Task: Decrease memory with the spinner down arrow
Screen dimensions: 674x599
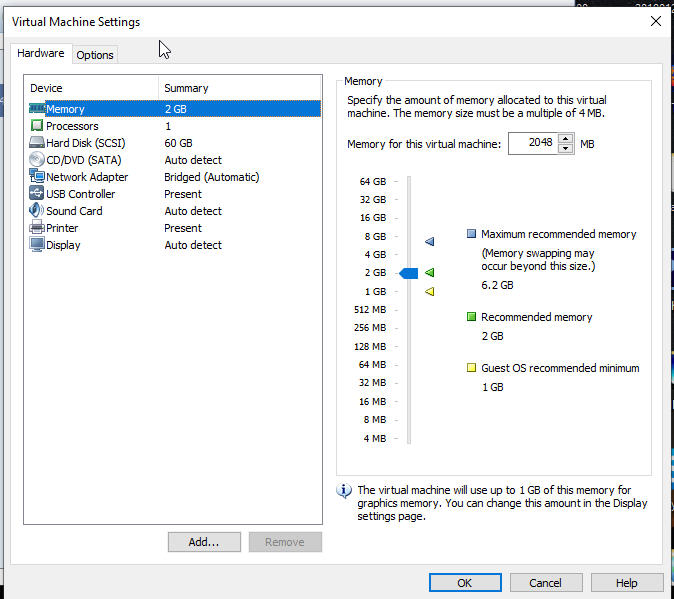Action: (x=566, y=149)
